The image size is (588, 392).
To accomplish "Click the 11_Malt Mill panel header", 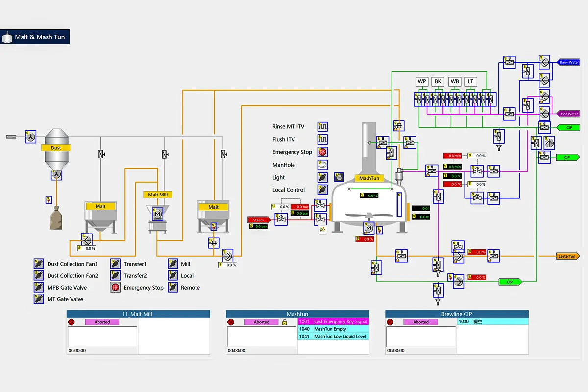I will (x=138, y=314).
